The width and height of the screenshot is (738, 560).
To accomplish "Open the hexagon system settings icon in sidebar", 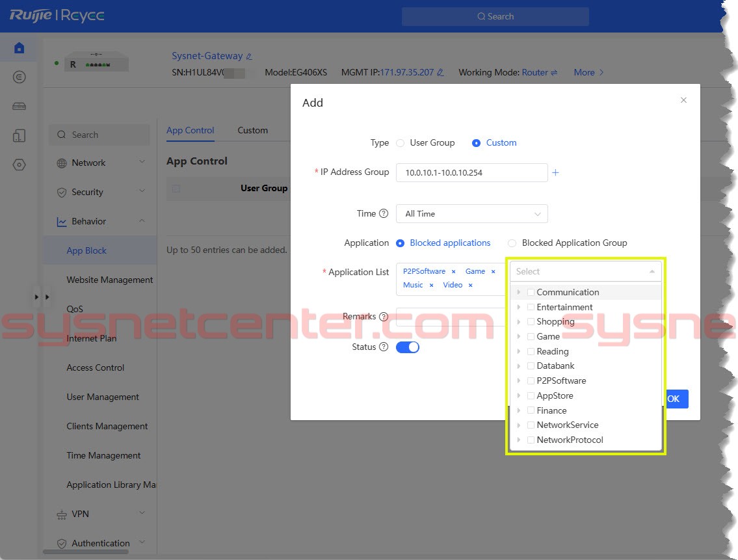I will tap(19, 165).
